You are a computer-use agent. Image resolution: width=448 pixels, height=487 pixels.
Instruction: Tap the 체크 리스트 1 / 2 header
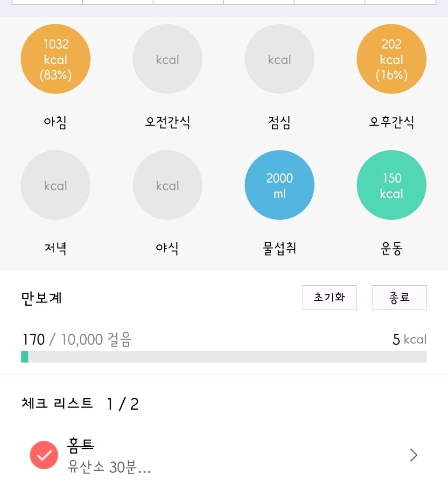[x=80, y=404]
